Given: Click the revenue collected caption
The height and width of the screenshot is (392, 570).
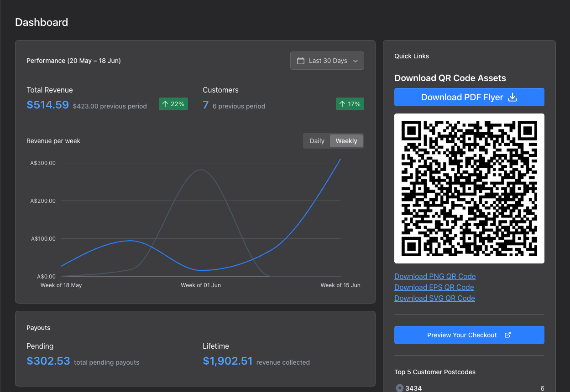Looking at the screenshot, I should tap(283, 362).
